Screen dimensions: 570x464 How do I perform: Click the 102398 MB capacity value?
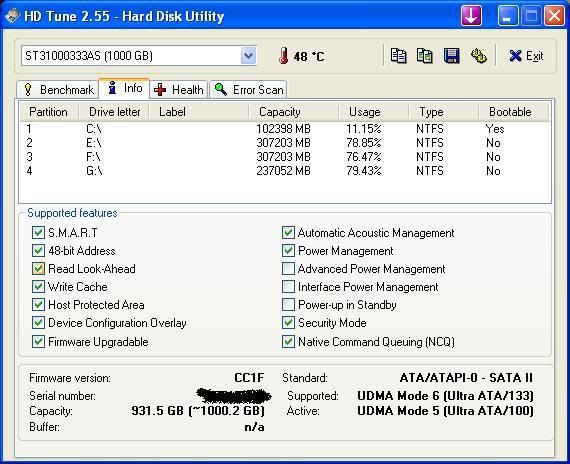pos(283,129)
